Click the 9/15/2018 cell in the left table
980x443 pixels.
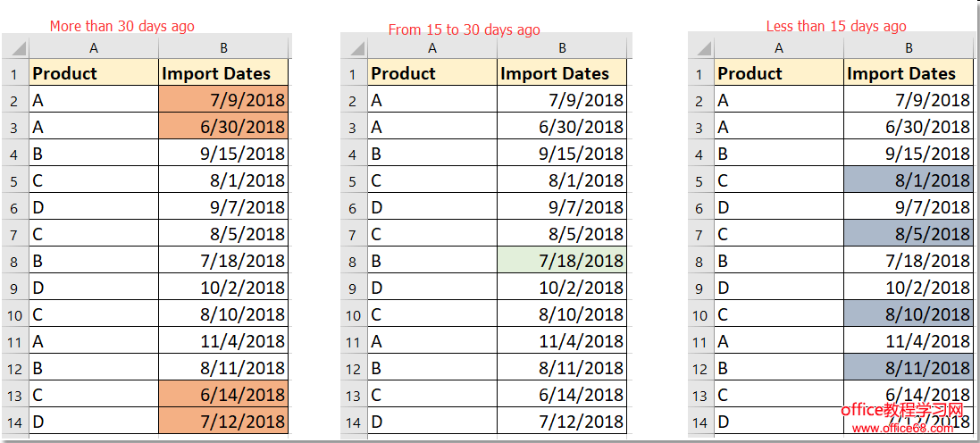(223, 154)
